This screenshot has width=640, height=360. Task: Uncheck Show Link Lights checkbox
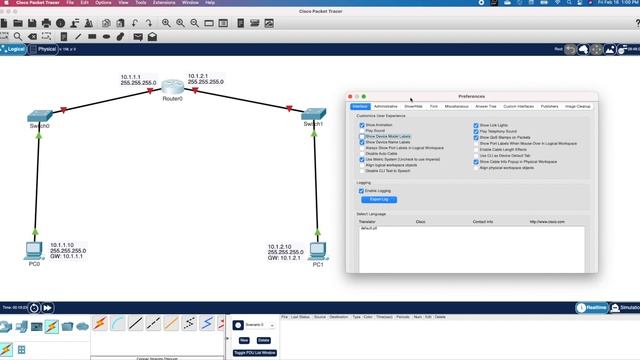coord(476,125)
